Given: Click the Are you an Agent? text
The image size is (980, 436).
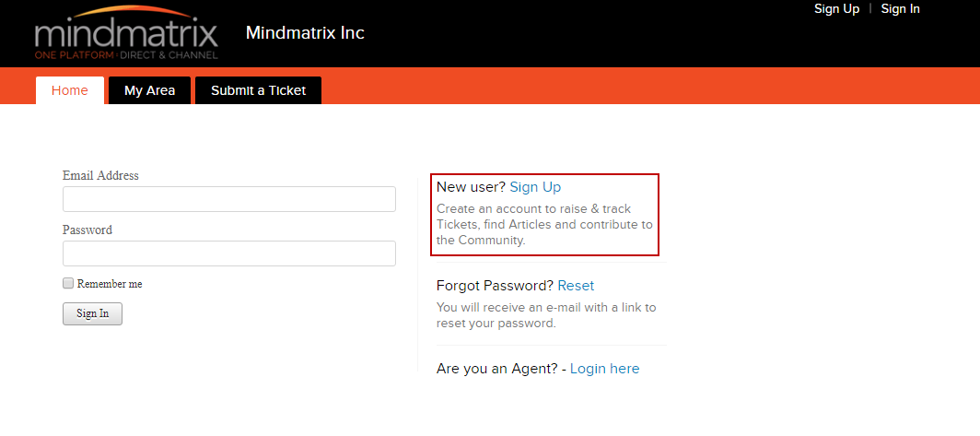Looking at the screenshot, I should [496, 369].
